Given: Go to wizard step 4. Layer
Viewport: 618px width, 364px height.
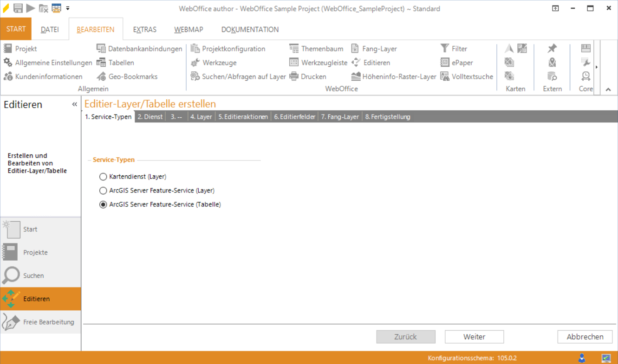Looking at the screenshot, I should (x=201, y=117).
